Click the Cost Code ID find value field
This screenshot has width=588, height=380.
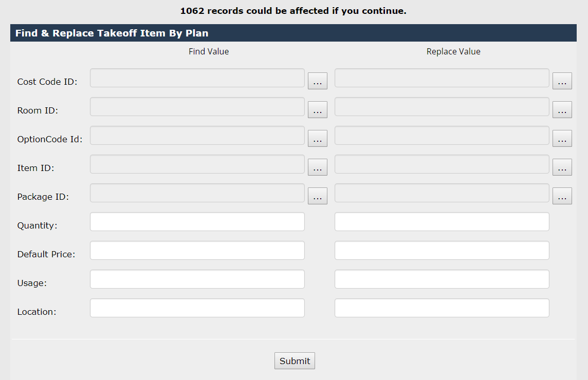(x=197, y=78)
